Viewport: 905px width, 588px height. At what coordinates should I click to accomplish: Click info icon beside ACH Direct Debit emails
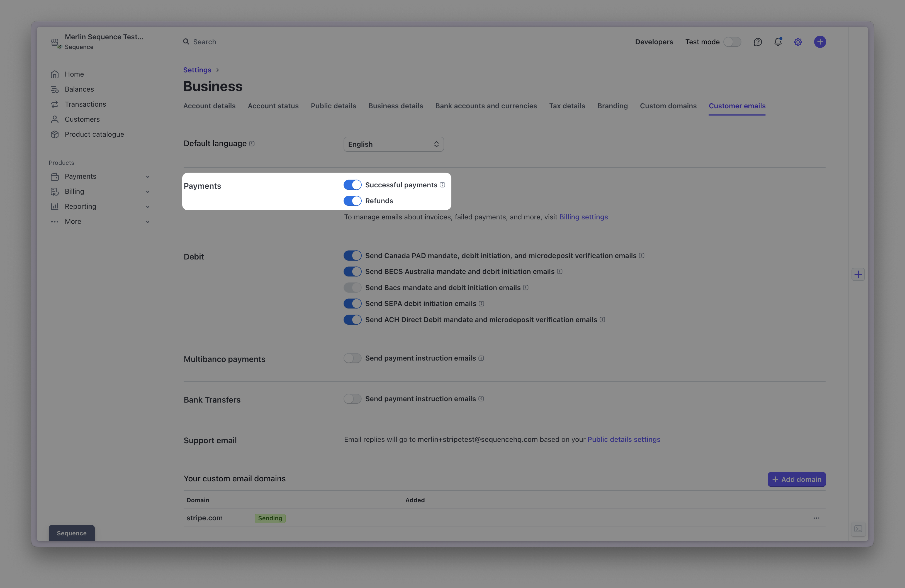[x=602, y=320]
